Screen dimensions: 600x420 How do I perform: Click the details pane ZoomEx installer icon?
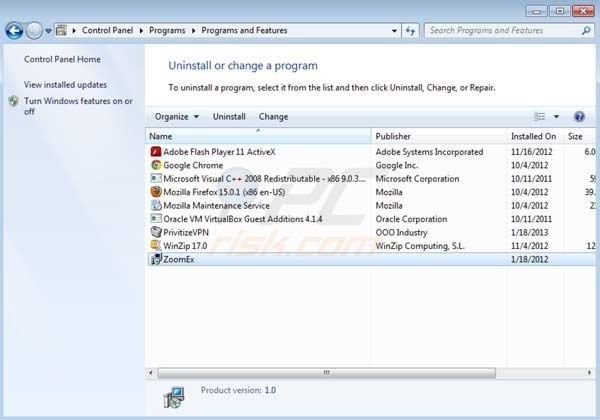coord(174,397)
